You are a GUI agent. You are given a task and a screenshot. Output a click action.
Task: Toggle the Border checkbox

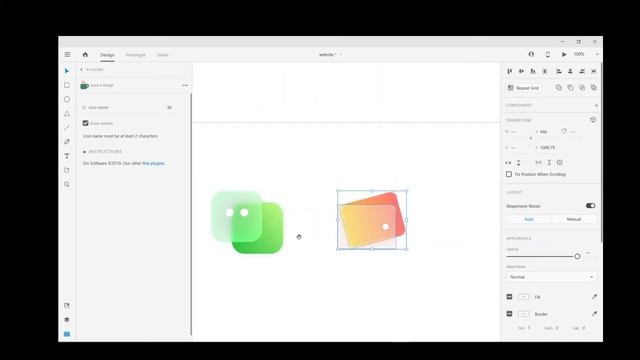pos(509,314)
